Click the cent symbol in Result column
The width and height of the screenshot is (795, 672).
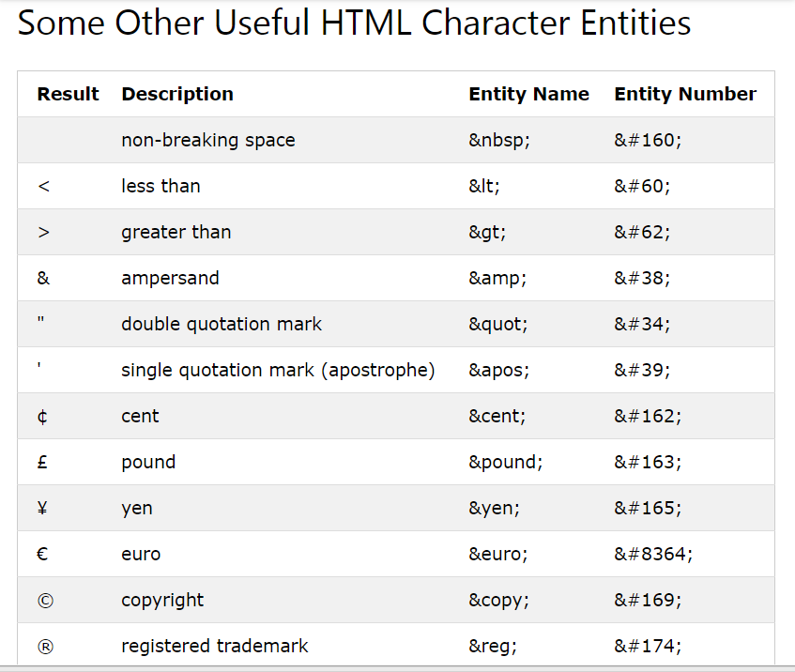(42, 416)
